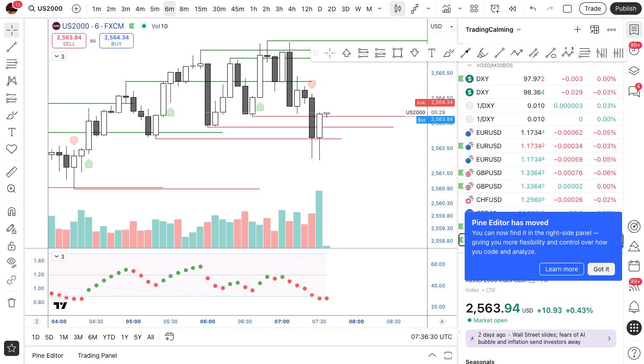Select the trend line drawing tool
Screen dimensions: 644x364
[x=12, y=47]
